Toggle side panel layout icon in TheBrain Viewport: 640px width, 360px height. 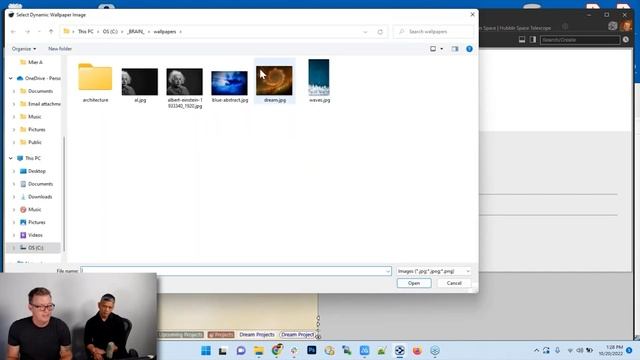[x=533, y=40]
